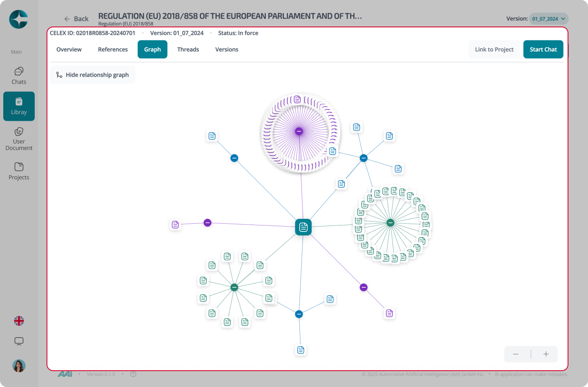Collapse the large purple cluster node
The width and height of the screenshot is (588, 387).
299,131
